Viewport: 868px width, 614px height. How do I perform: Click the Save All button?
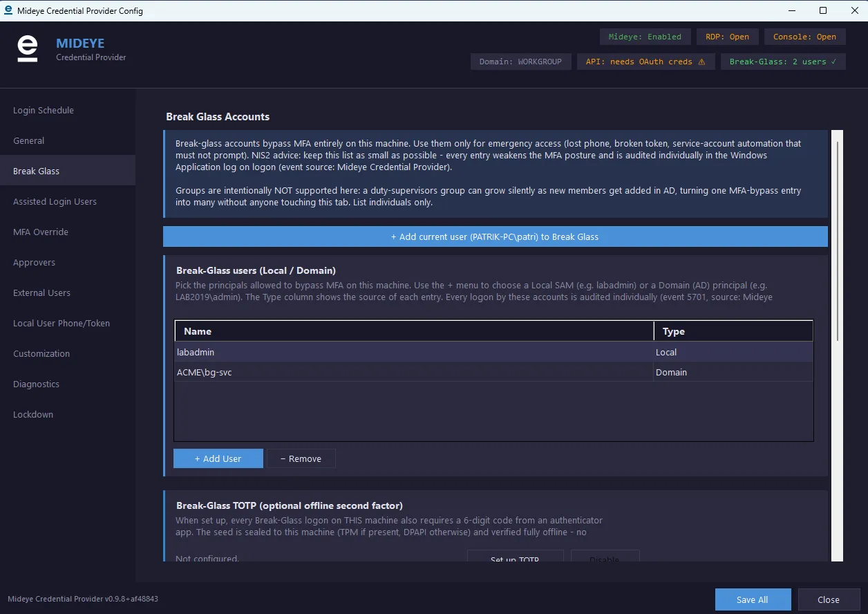[752, 599]
